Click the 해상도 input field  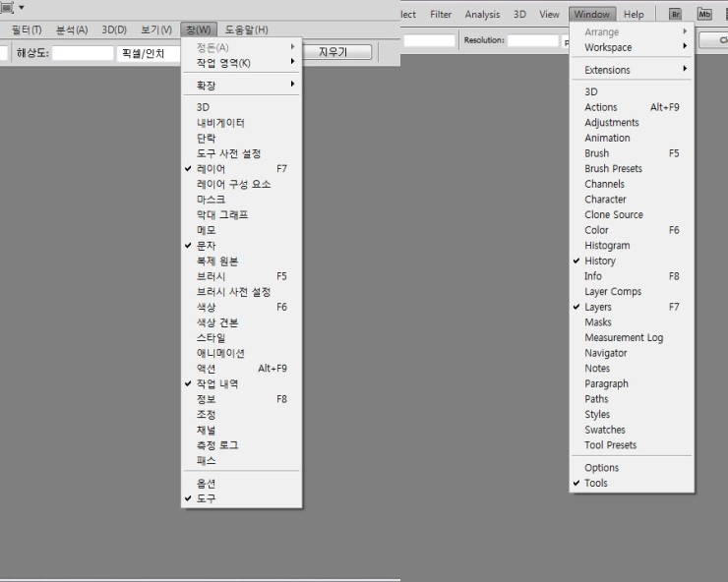(x=83, y=53)
